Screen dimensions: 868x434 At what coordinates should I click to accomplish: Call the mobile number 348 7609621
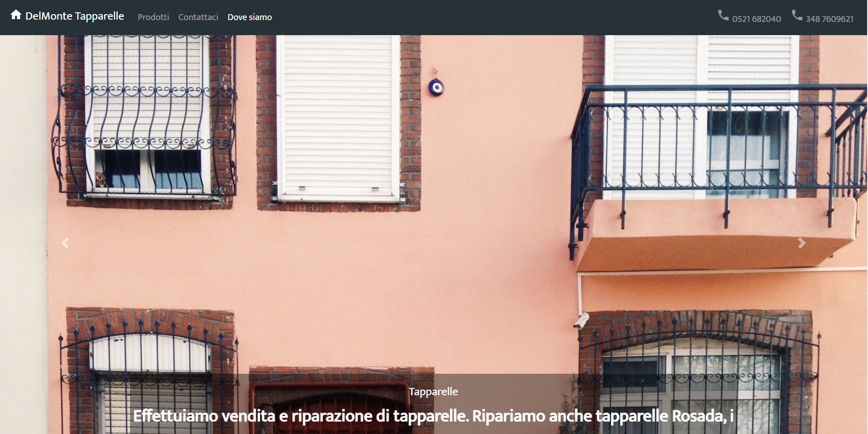pos(830,19)
